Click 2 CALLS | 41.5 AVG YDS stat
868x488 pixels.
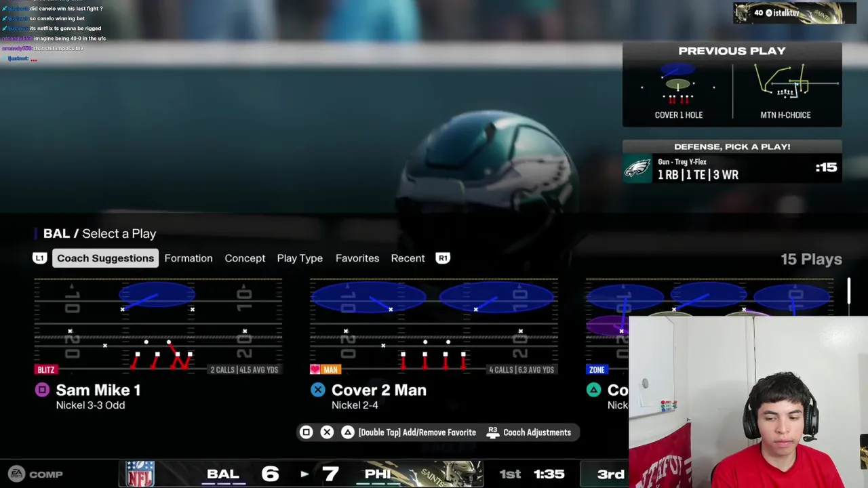tap(244, 369)
